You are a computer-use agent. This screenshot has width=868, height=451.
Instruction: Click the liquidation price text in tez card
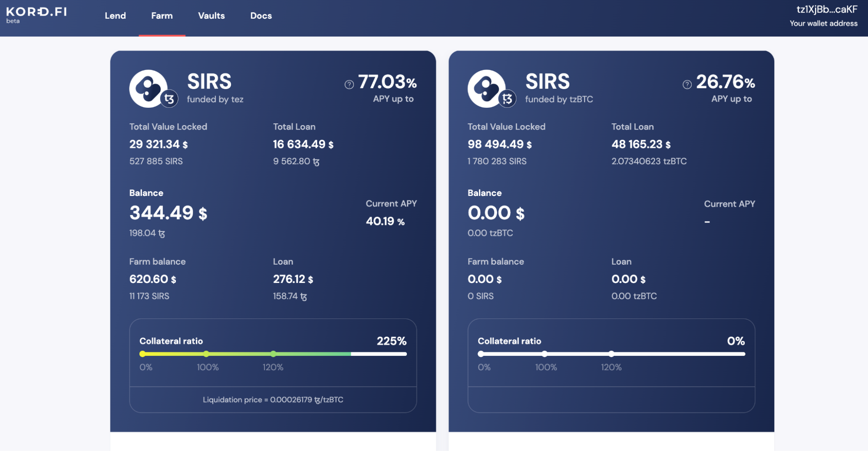tap(273, 400)
